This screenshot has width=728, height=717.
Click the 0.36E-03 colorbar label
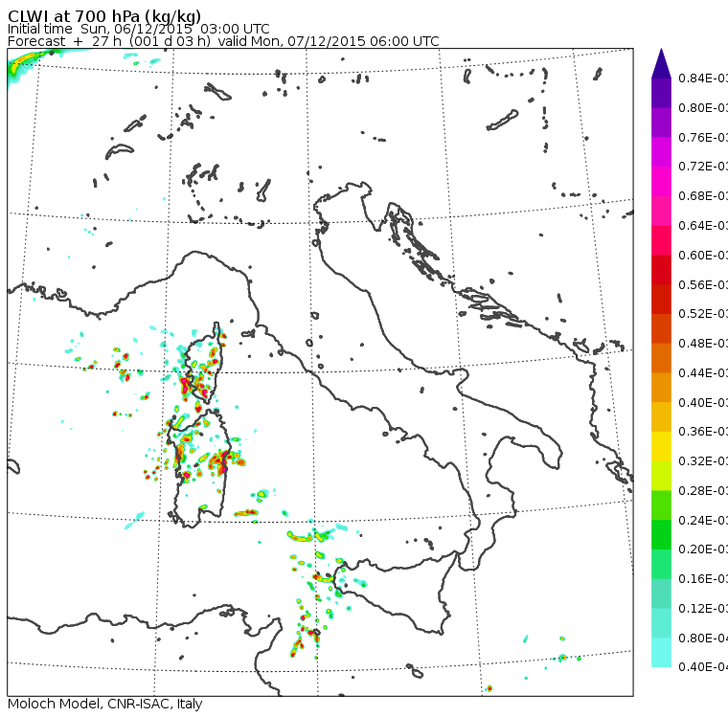(x=703, y=432)
